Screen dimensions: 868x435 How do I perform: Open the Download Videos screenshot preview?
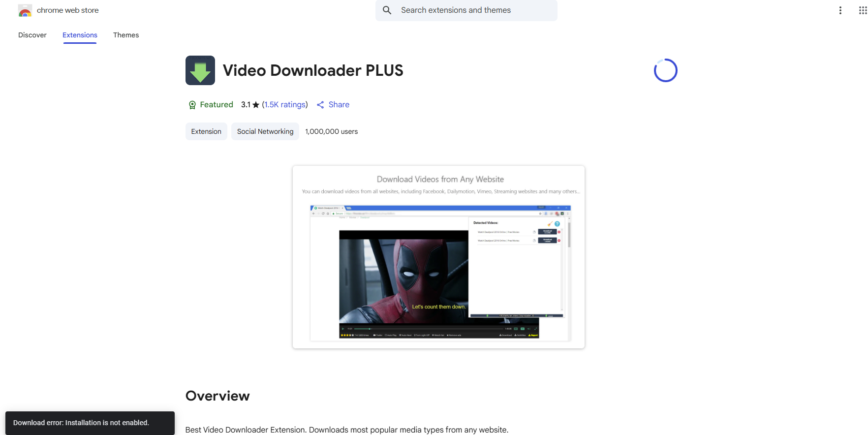(x=438, y=257)
